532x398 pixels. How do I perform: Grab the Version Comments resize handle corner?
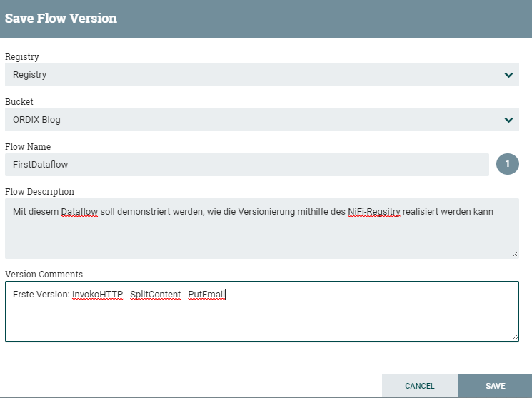(515, 337)
